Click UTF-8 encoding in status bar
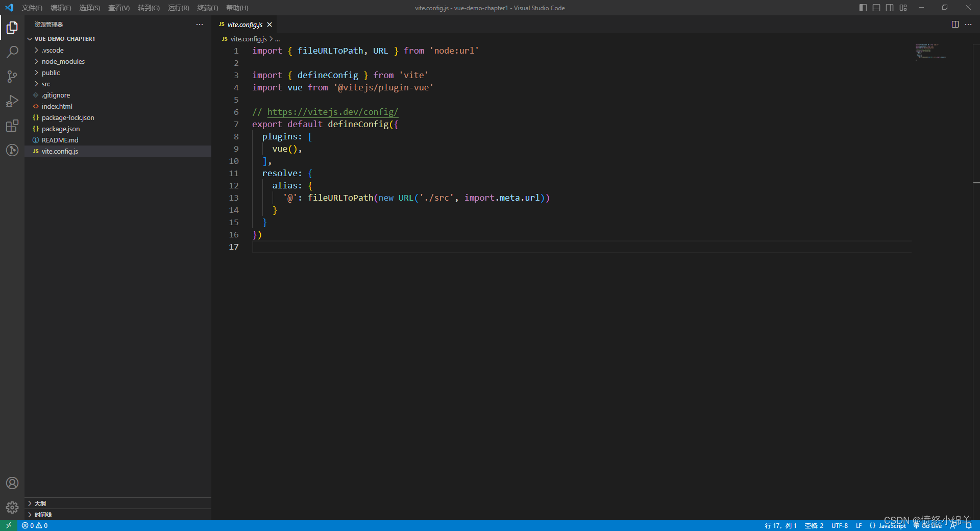This screenshot has height=531, width=980. (x=840, y=525)
